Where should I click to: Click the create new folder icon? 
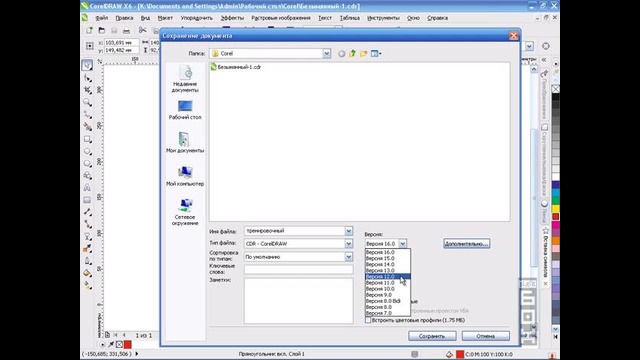pyautogui.click(x=363, y=53)
